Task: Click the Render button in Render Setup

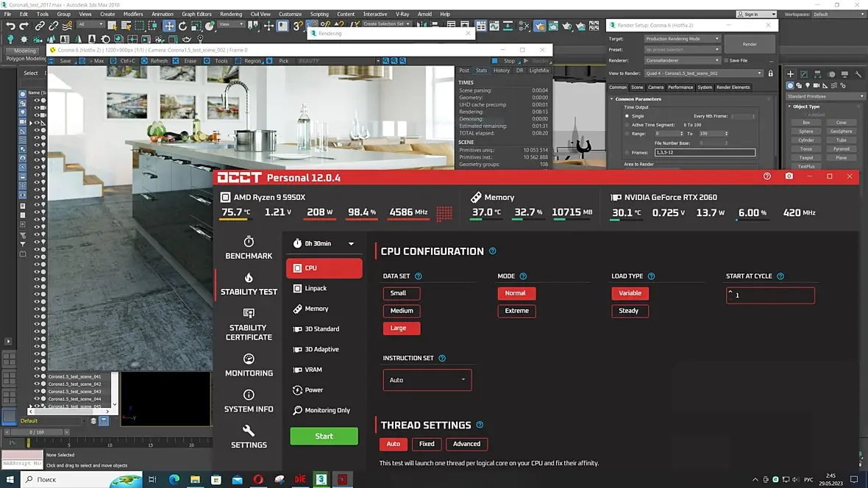Action: pyautogui.click(x=750, y=44)
